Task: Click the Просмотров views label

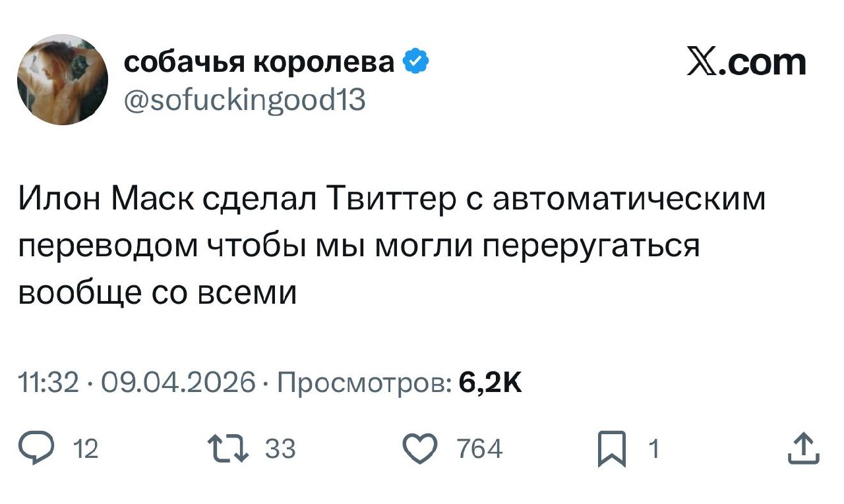Action: [365, 381]
